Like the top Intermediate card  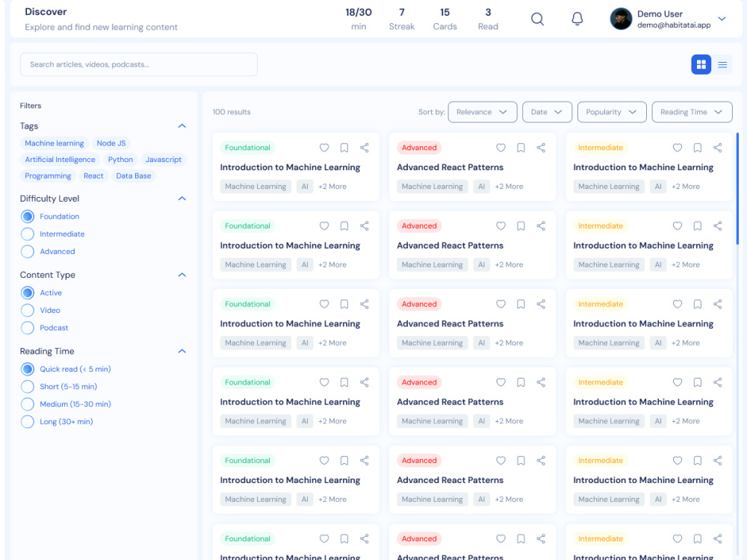pos(678,148)
